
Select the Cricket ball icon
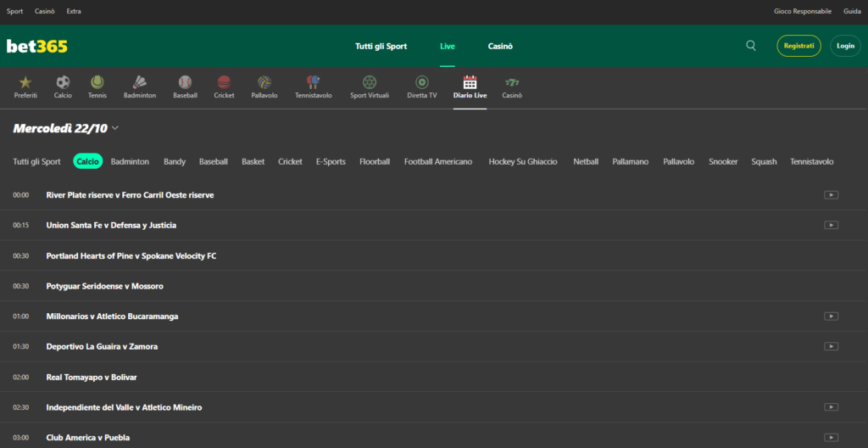click(224, 82)
